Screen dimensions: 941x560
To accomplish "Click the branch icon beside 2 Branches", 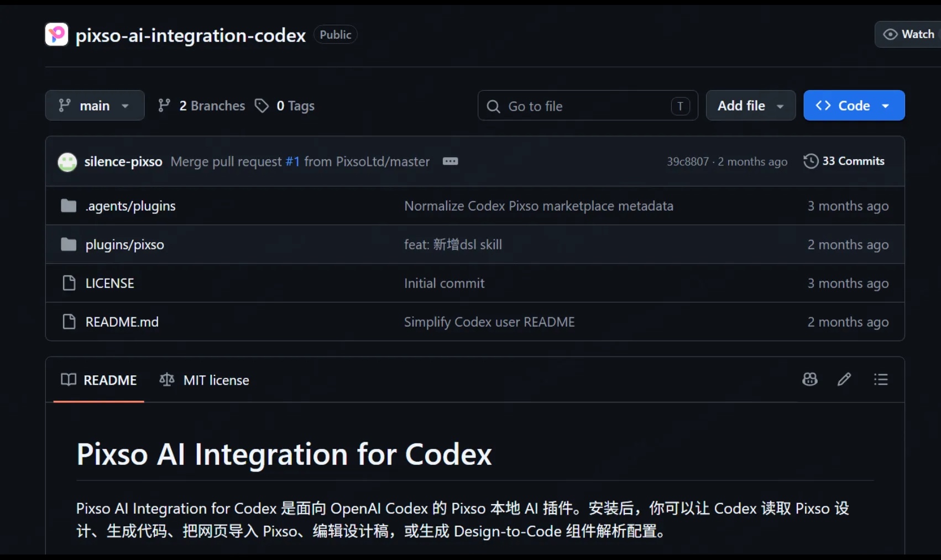I will point(164,106).
